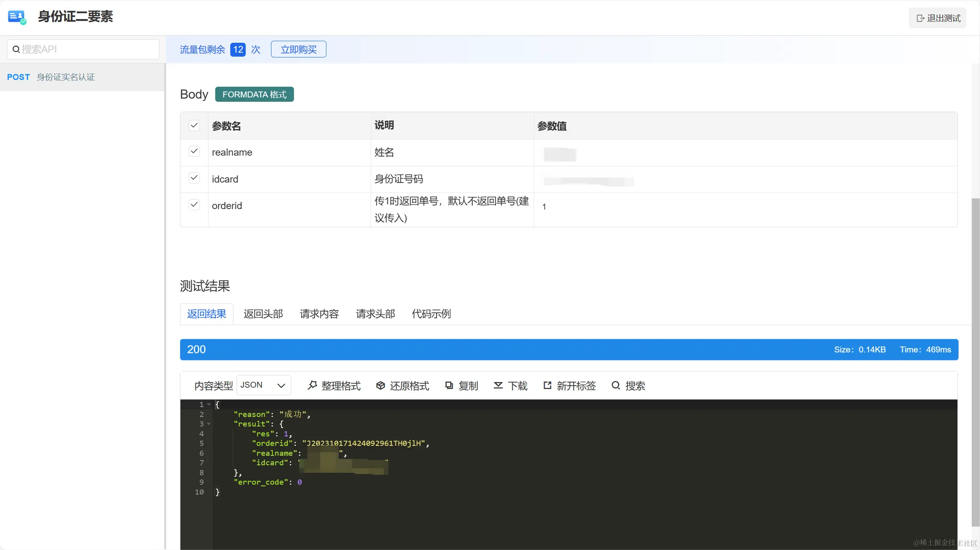Click the 退出测试 button
The image size is (980, 550).
[x=937, y=18]
